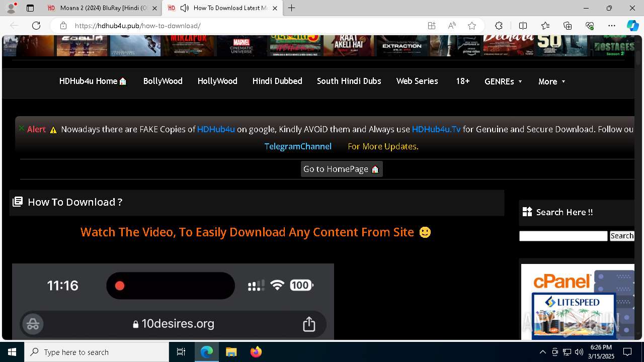
Task: Open the Windows Start menu
Action: click(12, 352)
